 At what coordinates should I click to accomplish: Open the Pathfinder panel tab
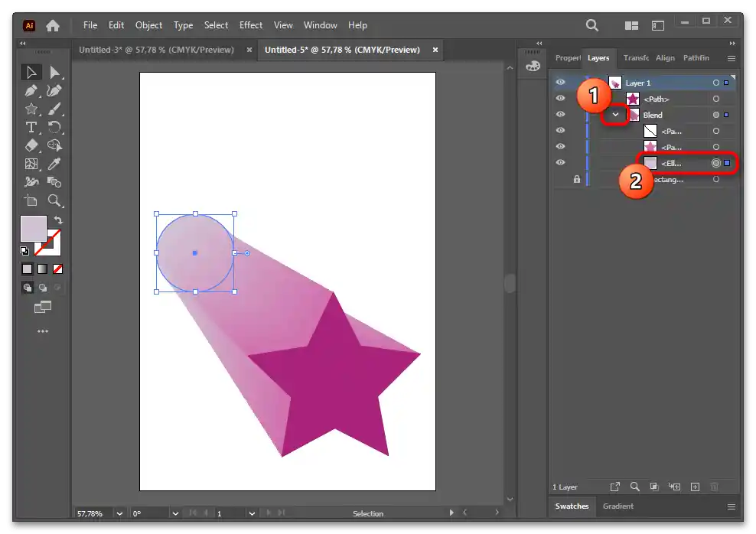696,58
